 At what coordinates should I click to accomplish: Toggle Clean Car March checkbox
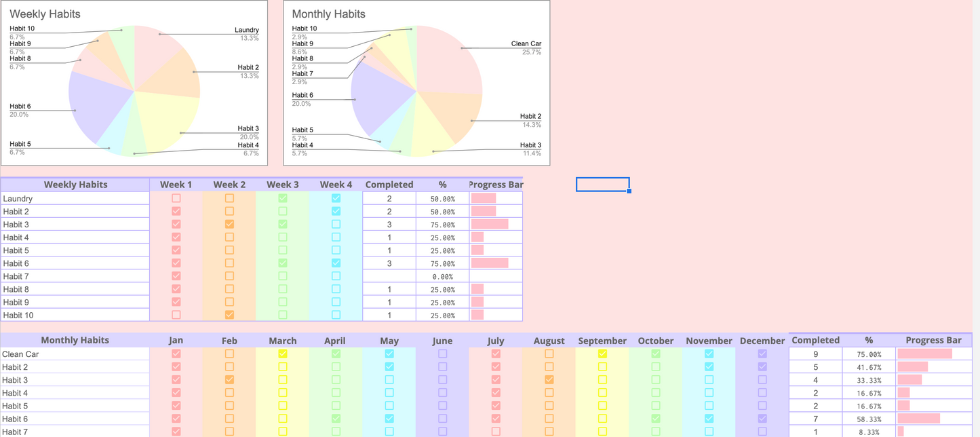point(283,354)
